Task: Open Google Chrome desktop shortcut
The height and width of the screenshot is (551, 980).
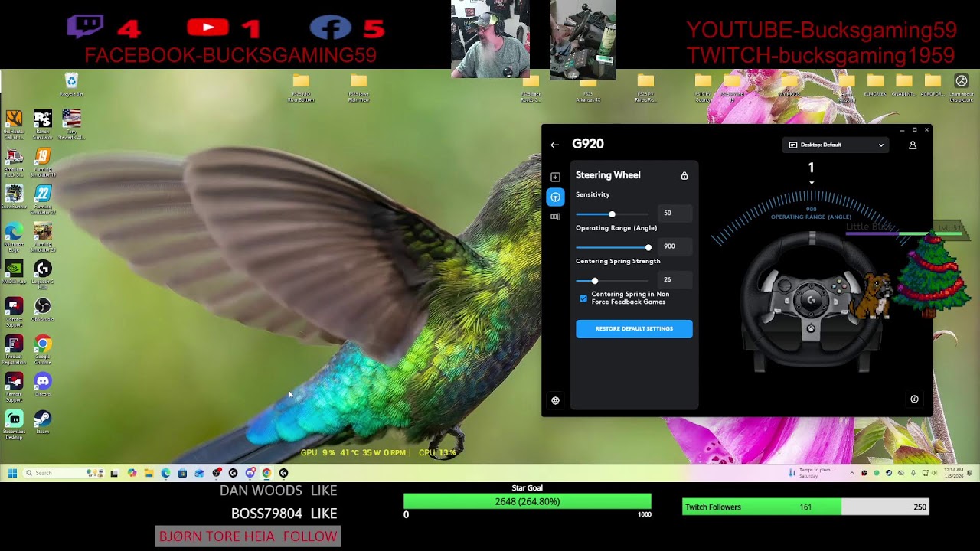Action: coord(43,349)
